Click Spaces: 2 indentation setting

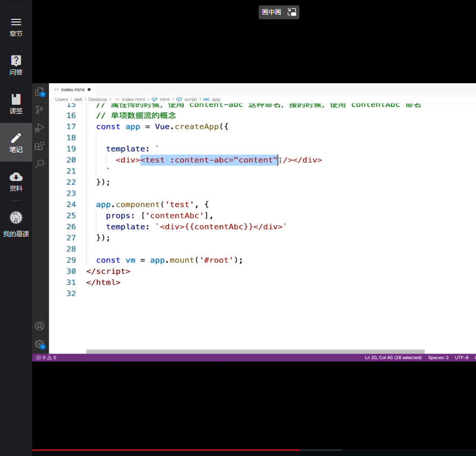[x=438, y=357]
